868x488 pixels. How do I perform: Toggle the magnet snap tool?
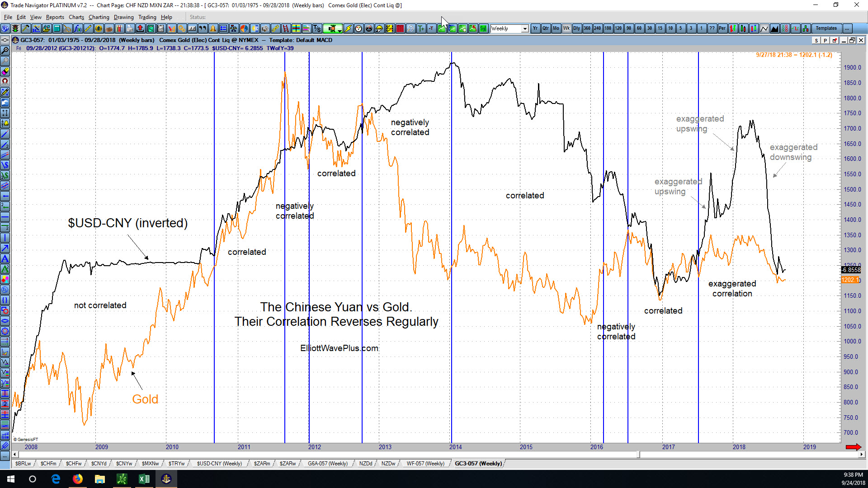pyautogui.click(x=5, y=81)
